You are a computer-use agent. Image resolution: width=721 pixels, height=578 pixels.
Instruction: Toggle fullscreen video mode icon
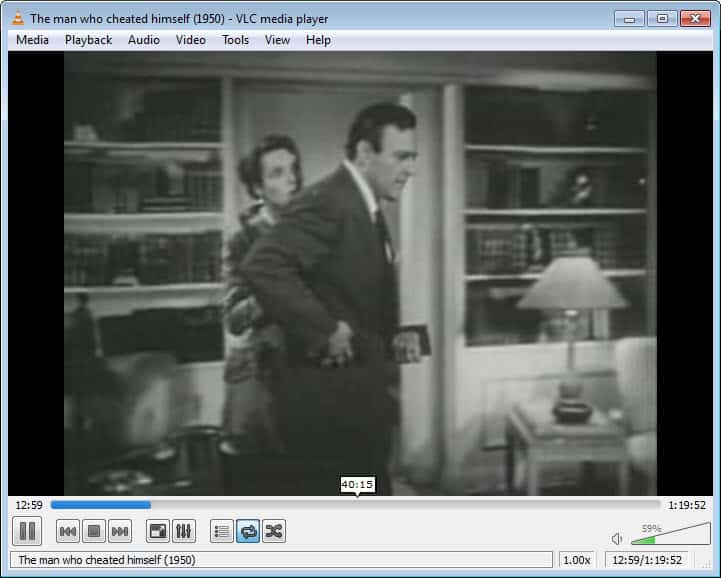[x=158, y=531]
